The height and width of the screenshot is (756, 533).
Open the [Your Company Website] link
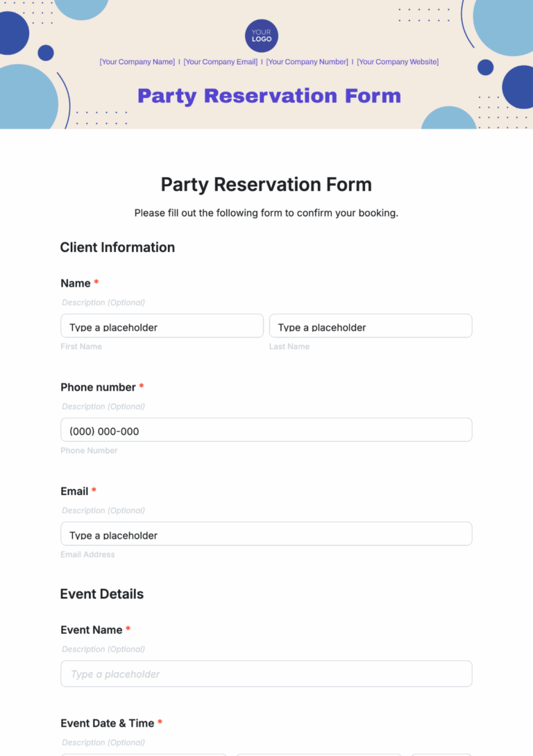click(x=398, y=62)
